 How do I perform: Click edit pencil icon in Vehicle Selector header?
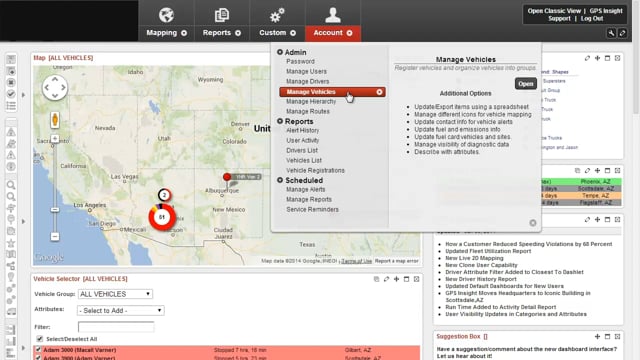pos(386,279)
